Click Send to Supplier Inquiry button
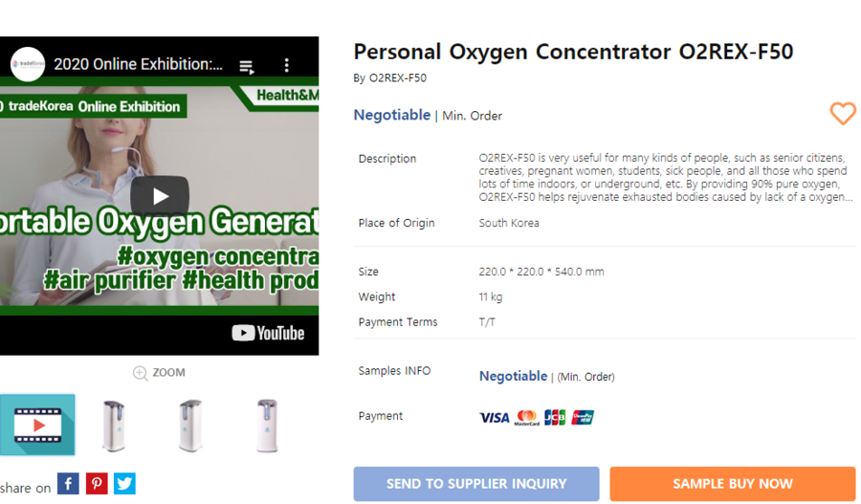 [x=476, y=484]
